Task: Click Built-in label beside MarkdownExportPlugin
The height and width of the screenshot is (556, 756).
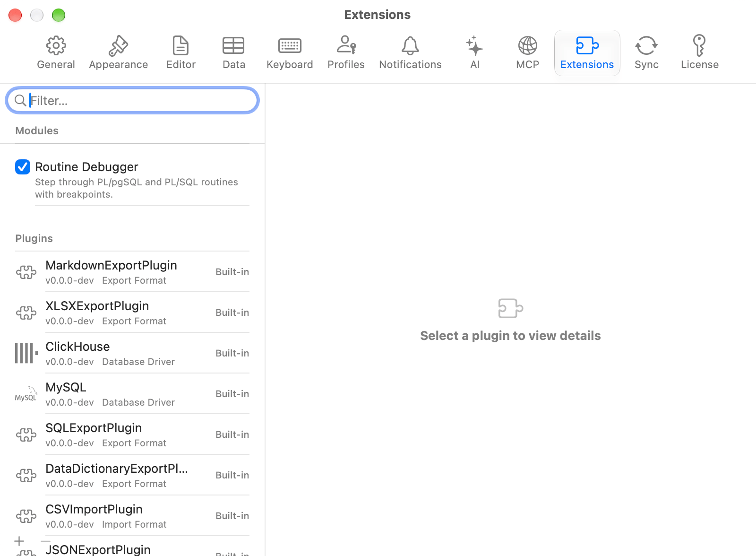Action: (x=232, y=272)
